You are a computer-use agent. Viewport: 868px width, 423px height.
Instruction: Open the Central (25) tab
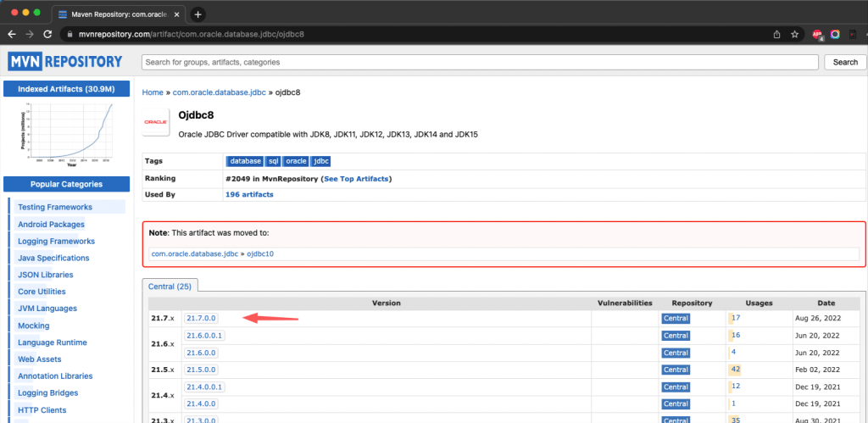170,287
